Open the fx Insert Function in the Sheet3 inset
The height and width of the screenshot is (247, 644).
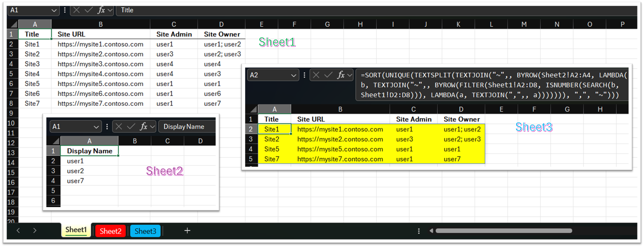(341, 75)
